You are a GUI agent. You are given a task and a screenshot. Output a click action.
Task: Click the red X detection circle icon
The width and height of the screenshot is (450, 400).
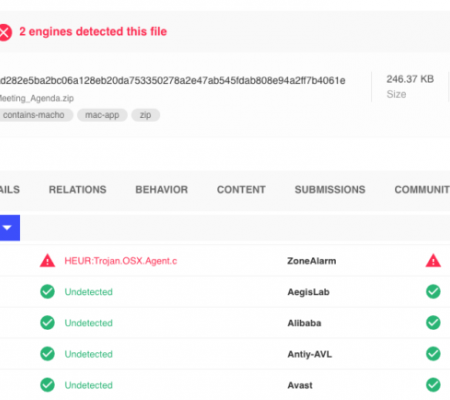click(x=5, y=33)
